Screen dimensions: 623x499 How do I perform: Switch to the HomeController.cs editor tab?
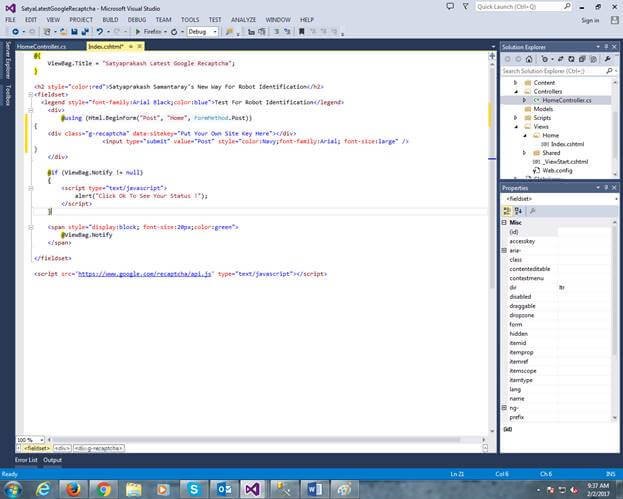42,46
